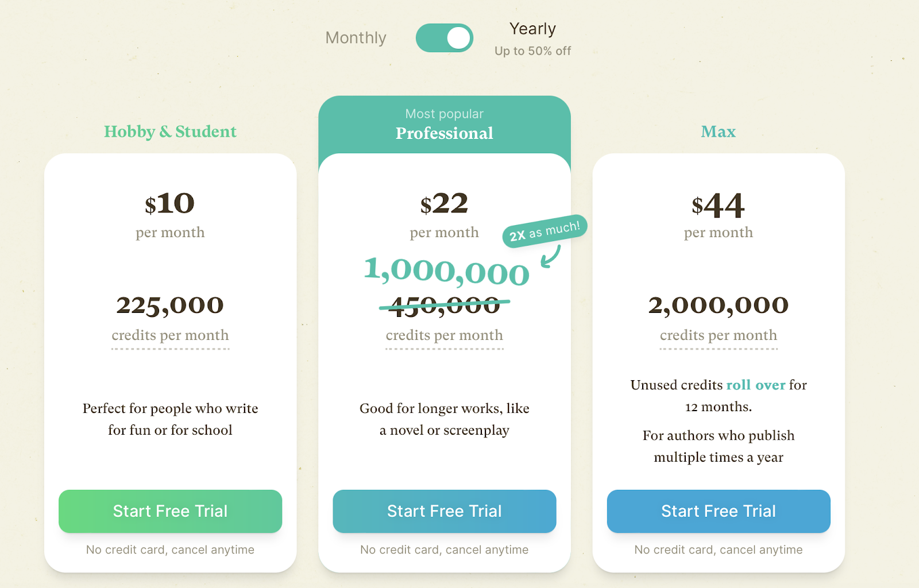Viewport: 919px width, 588px height.
Task: Click the Hobby & Student plan title
Action: [x=170, y=131]
